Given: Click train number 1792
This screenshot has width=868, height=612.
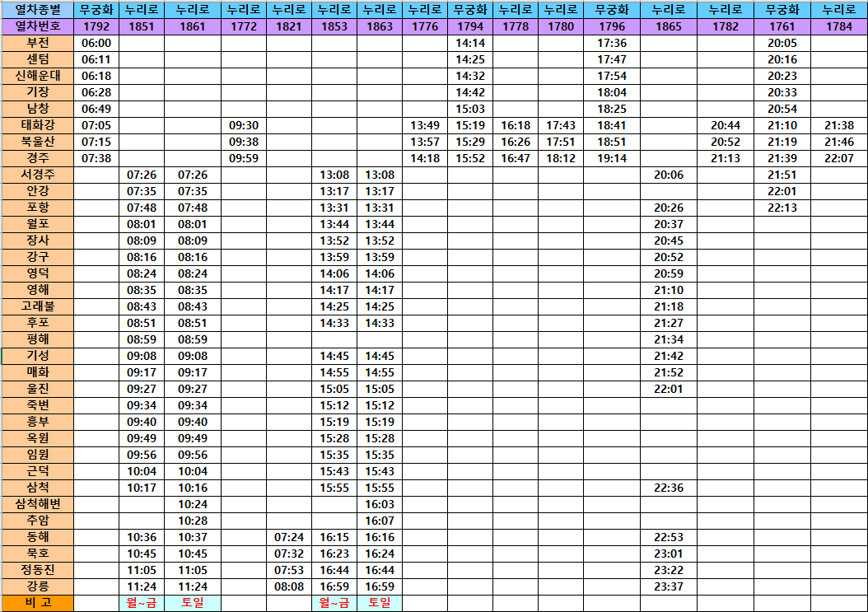Looking at the screenshot, I should point(96,26).
